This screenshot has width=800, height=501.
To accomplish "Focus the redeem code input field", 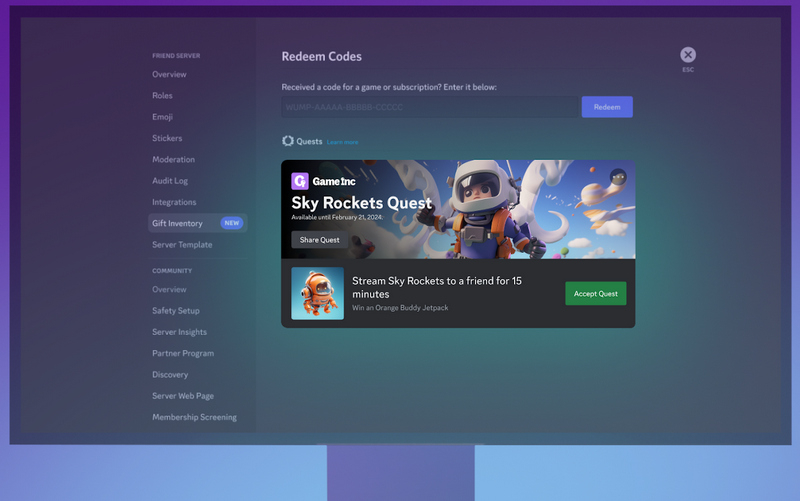I will [x=430, y=107].
